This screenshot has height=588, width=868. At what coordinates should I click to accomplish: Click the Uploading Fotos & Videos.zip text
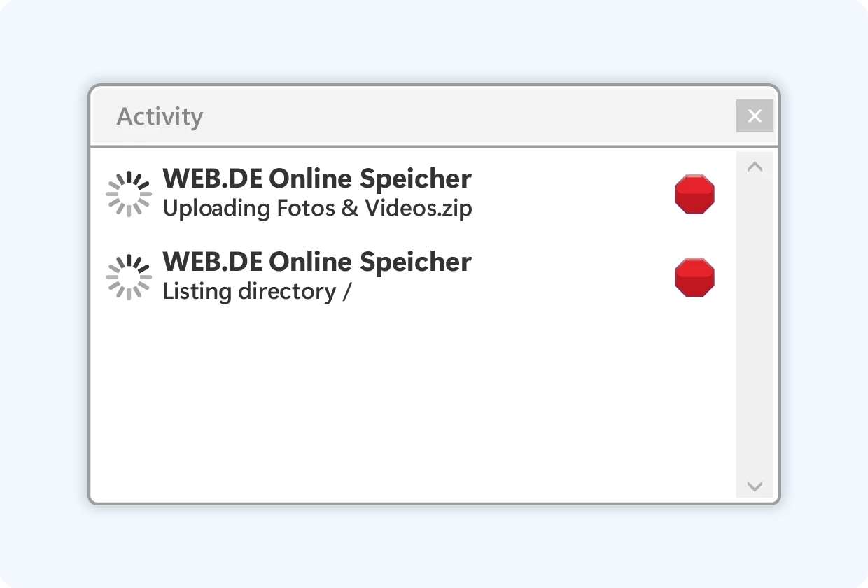pos(317,208)
